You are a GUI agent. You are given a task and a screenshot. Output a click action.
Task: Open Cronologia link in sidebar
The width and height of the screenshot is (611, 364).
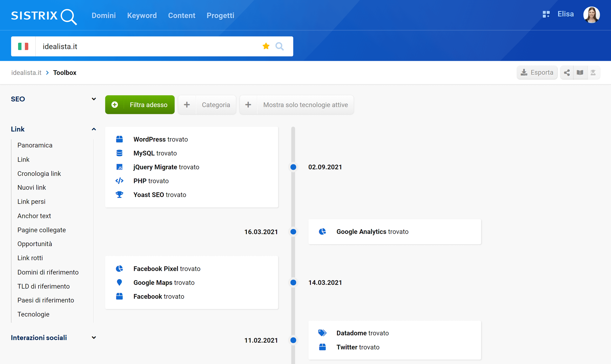(39, 174)
